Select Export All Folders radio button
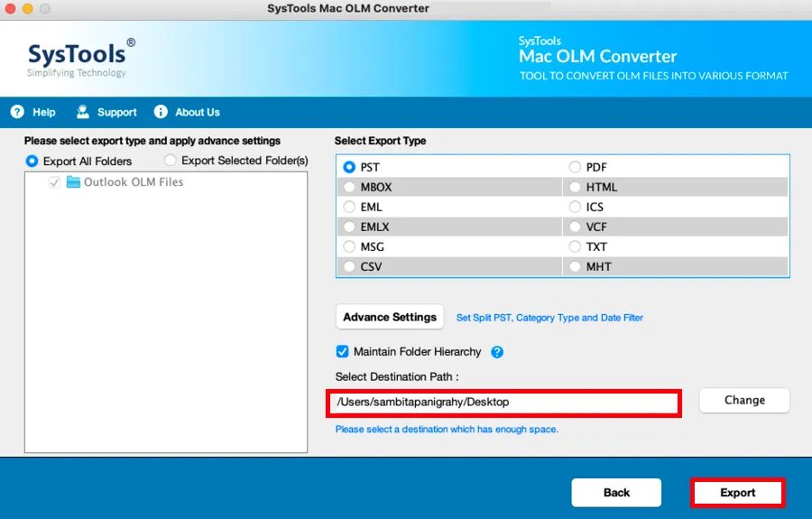 [x=32, y=161]
